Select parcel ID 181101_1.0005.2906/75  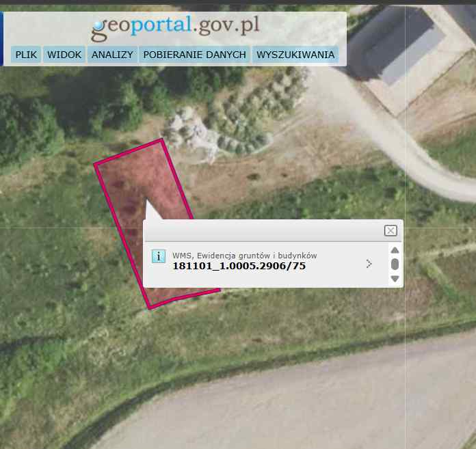pos(239,266)
